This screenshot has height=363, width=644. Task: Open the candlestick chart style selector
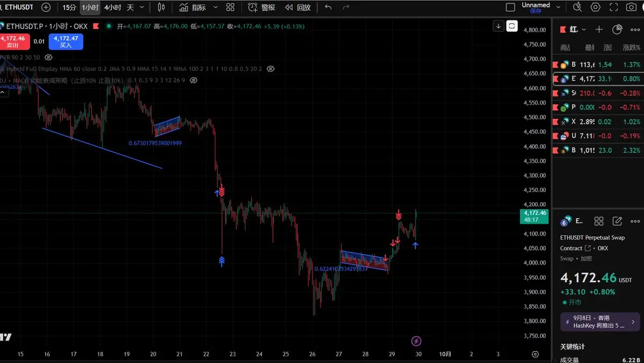pyautogui.click(x=162, y=8)
